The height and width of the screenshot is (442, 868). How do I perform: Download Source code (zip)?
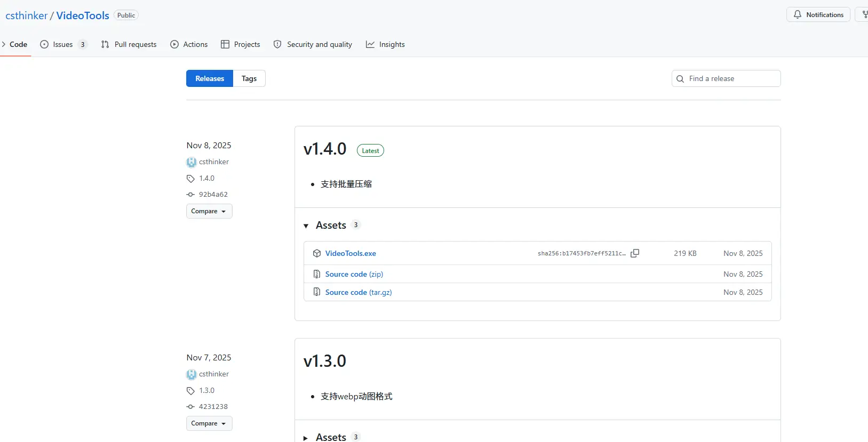tap(354, 274)
